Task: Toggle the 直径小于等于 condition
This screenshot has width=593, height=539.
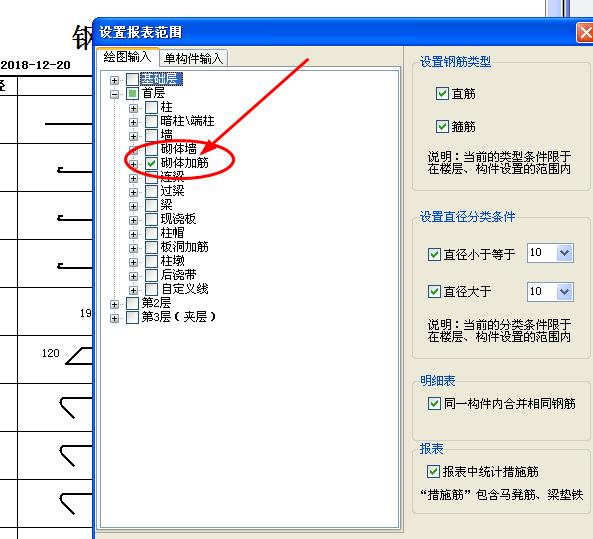Action: (x=434, y=254)
